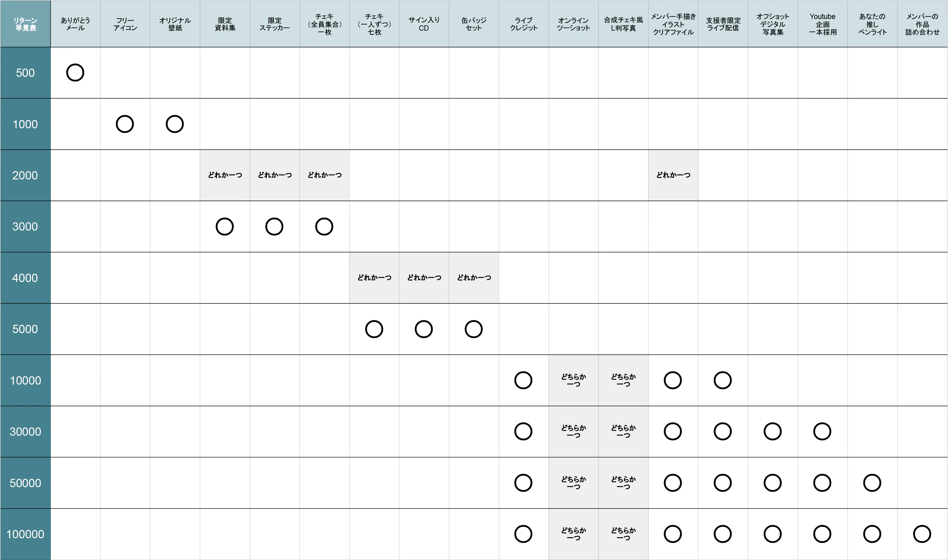The height and width of the screenshot is (560, 948).
Task: Select the 限定資料集 circle in the 3000 row
Action: 225,227
